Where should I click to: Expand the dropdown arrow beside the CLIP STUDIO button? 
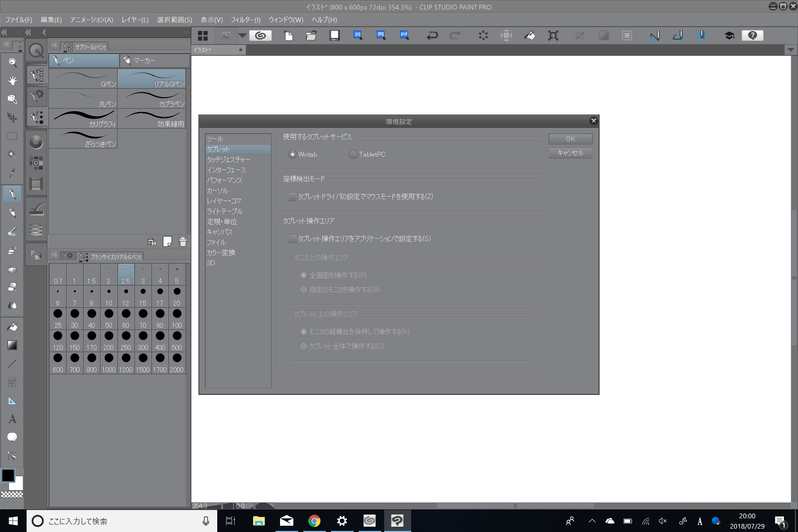click(242, 35)
